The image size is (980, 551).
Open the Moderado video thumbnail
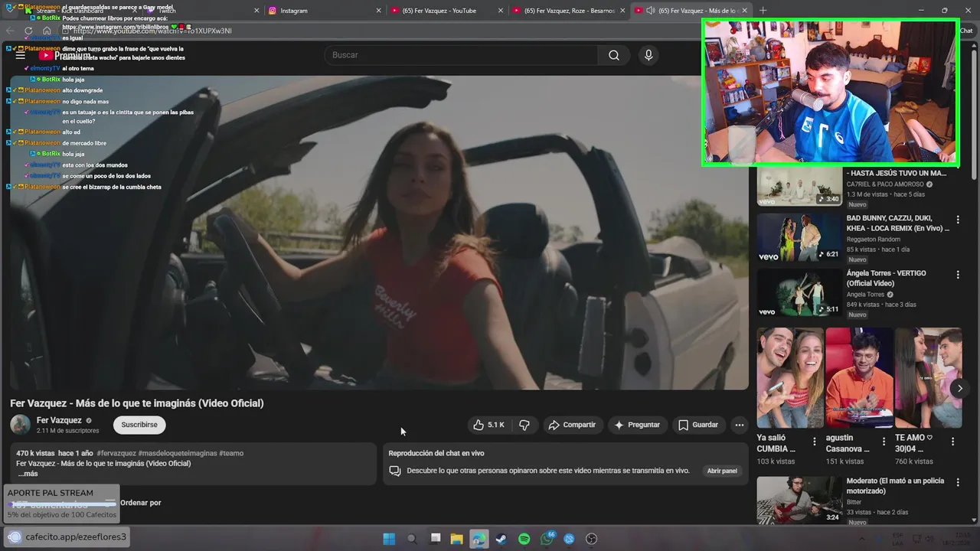799,500
